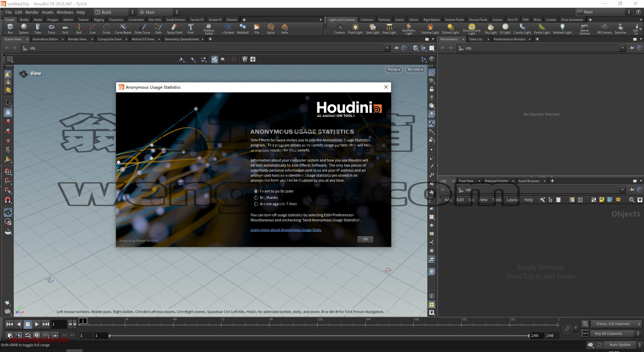Screen dimensions: 644x352
Task: Play the animation forward
Action: [37, 324]
